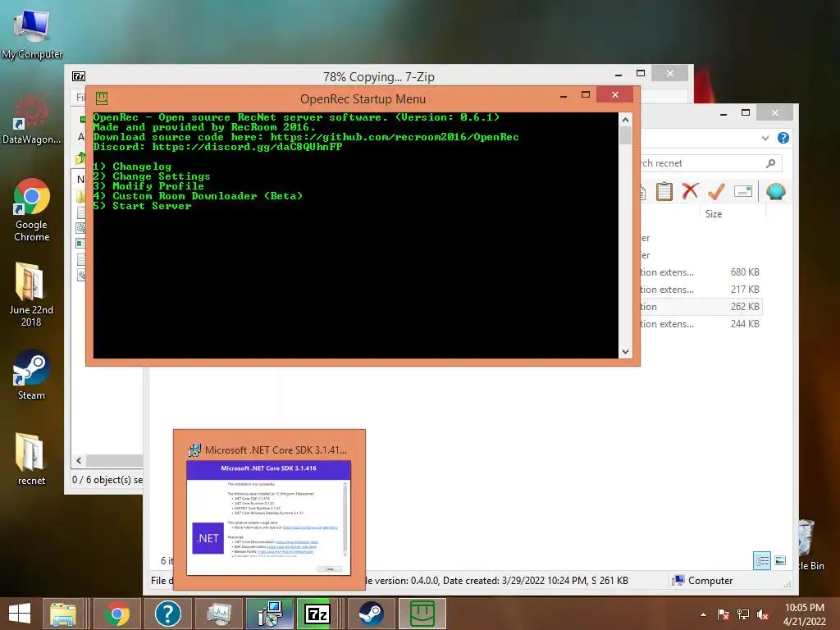Click the '4) Custom Room Downloader (Beta)' line
Viewport: 840px width, 630px height.
[199, 196]
